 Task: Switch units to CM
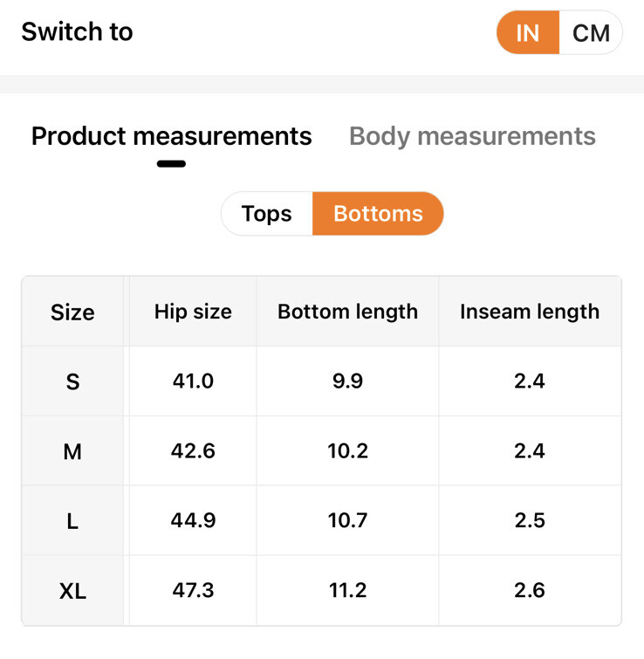click(591, 33)
